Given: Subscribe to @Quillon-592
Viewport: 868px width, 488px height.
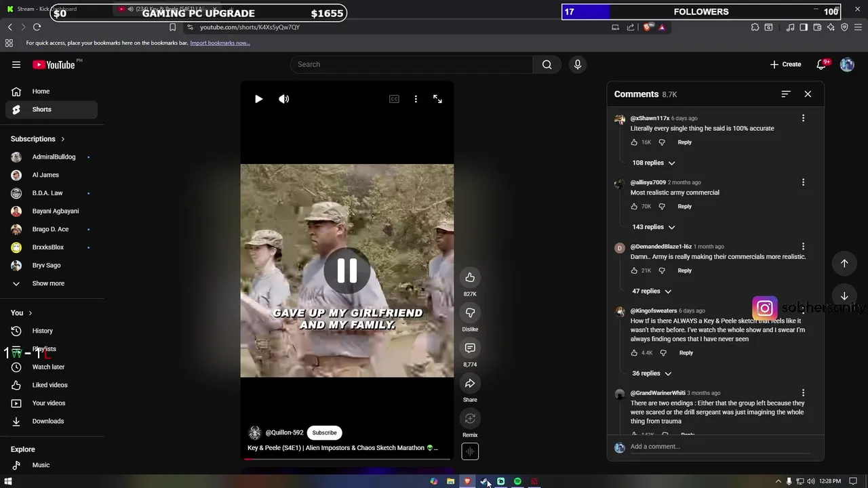Looking at the screenshot, I should coord(324,432).
